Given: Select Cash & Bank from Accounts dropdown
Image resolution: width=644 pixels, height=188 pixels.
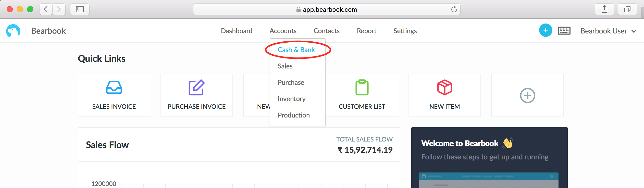Looking at the screenshot, I should (296, 50).
